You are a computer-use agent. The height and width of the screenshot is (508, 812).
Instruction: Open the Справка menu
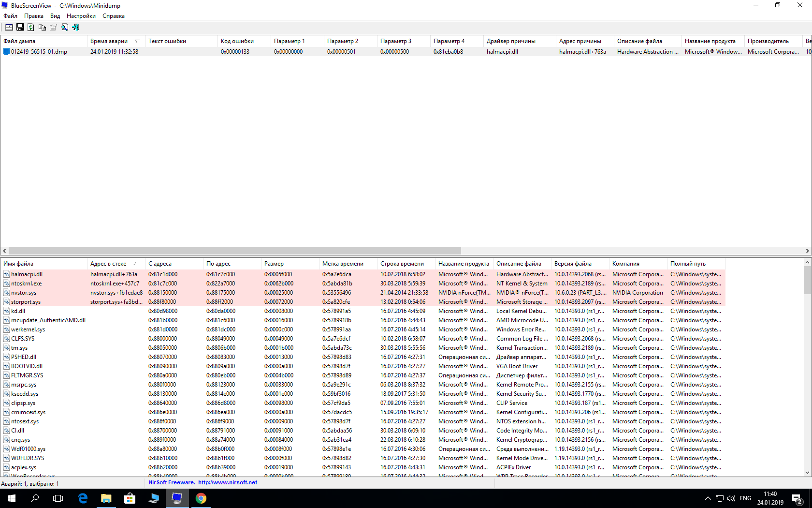114,16
